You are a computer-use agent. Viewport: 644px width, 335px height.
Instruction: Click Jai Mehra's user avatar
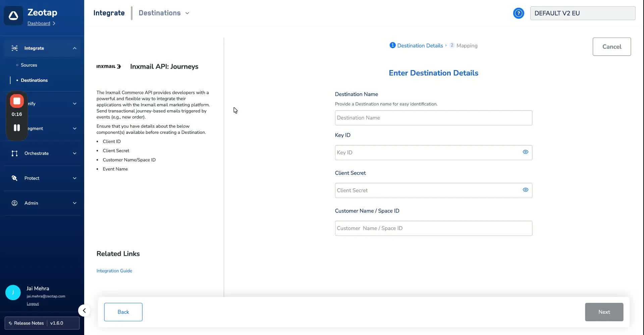[13, 292]
